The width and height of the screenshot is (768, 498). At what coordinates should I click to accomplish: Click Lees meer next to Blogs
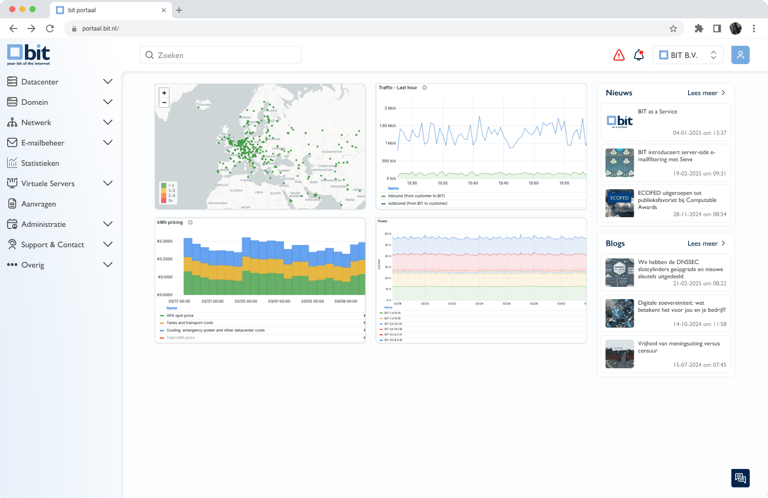click(x=706, y=243)
